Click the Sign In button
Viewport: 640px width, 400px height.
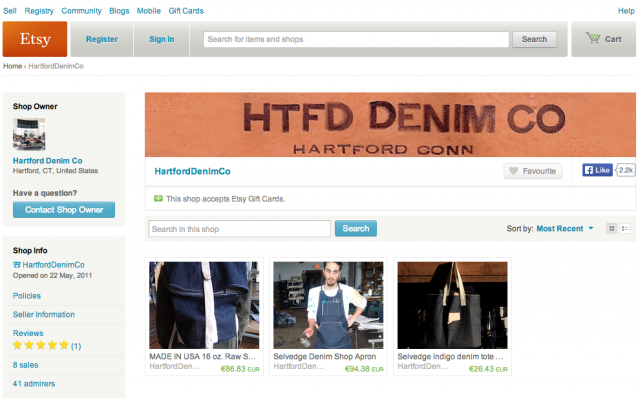click(x=162, y=39)
